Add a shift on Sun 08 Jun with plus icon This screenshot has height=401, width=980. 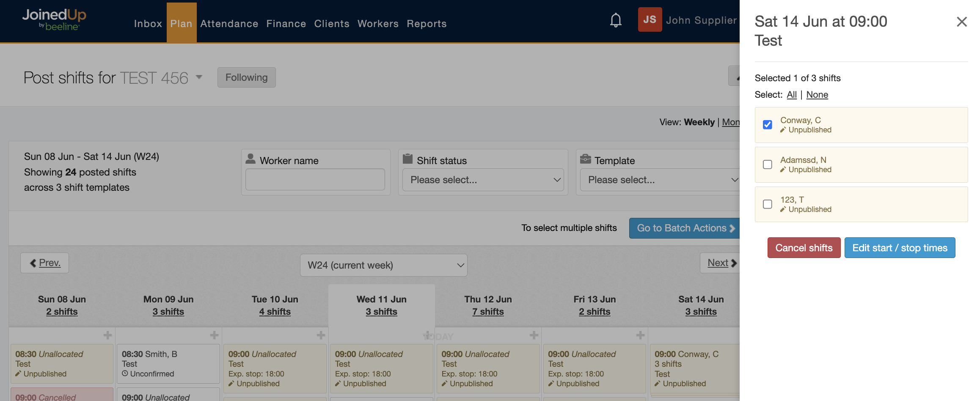(x=107, y=335)
